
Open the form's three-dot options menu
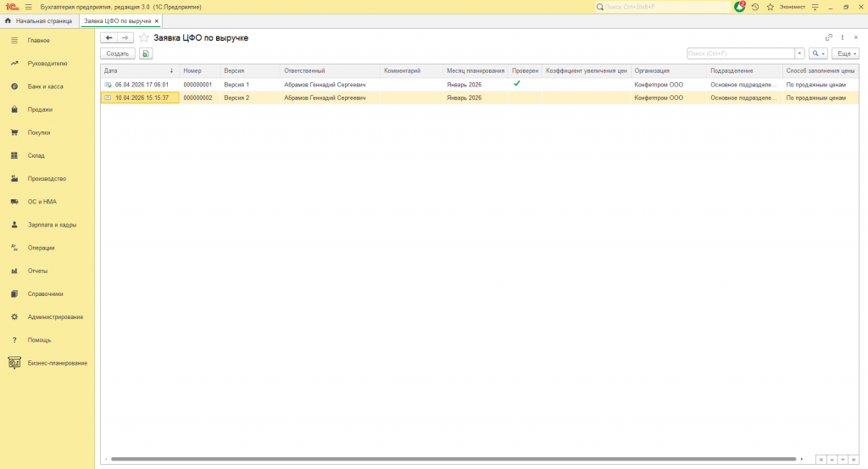[x=843, y=37]
